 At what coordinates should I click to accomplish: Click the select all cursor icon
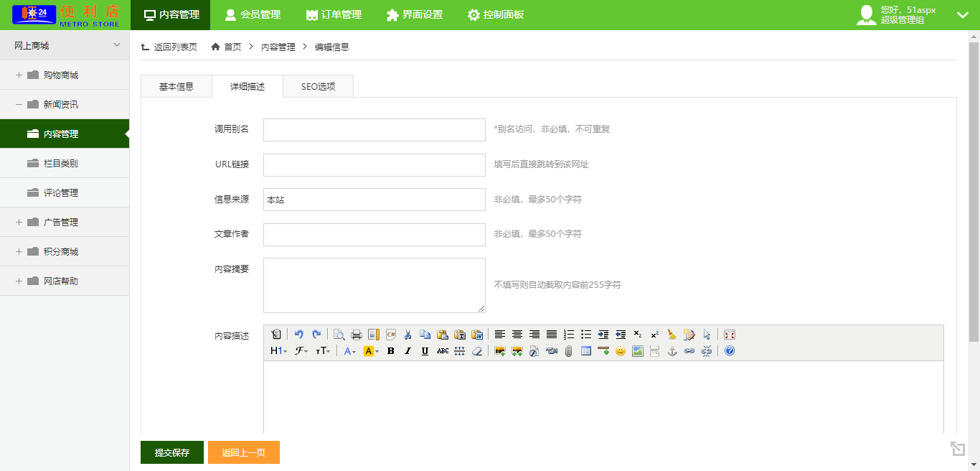click(x=707, y=335)
